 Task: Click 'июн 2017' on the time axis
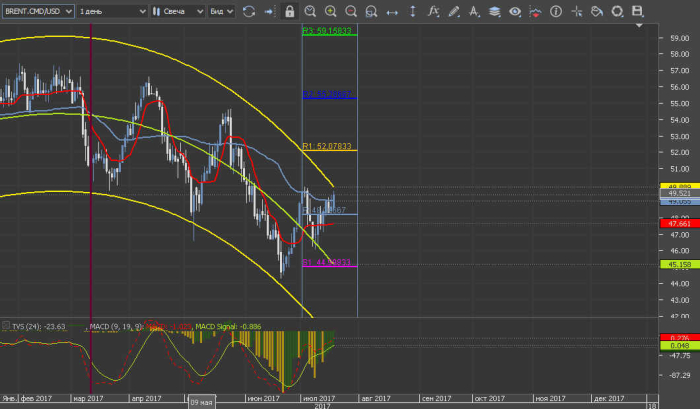263,398
